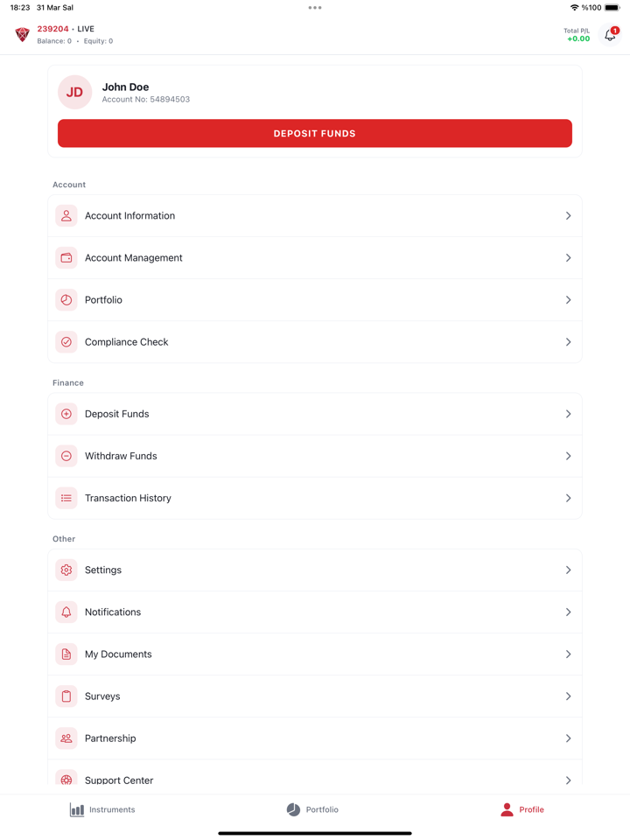Viewport: 630px width, 840px height.
Task: Tap the Compliance Check checkmark icon
Action: point(66,342)
